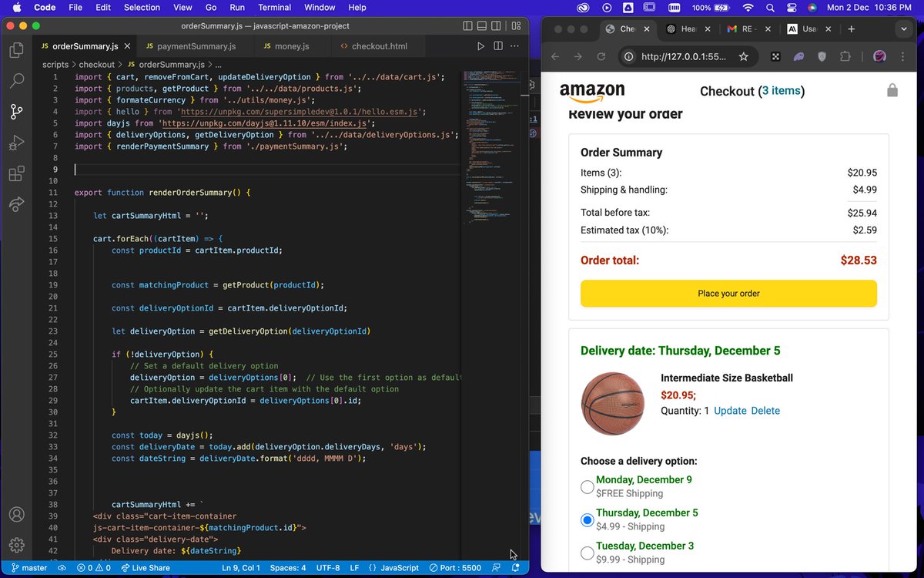Open the Chrome tab search dropdown

[904, 29]
